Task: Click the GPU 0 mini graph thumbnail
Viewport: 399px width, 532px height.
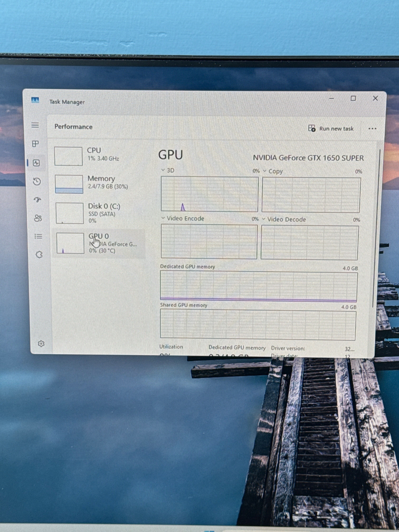Action: coord(70,243)
